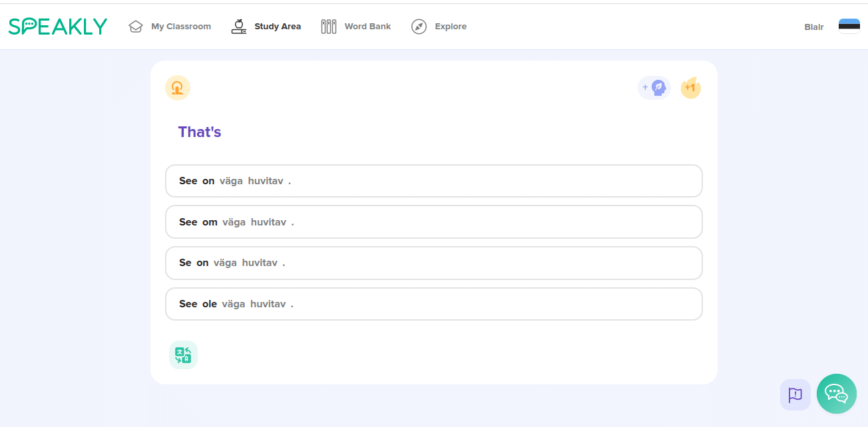
Task: Pick answer "Se on väga huvitav"
Action: click(433, 263)
